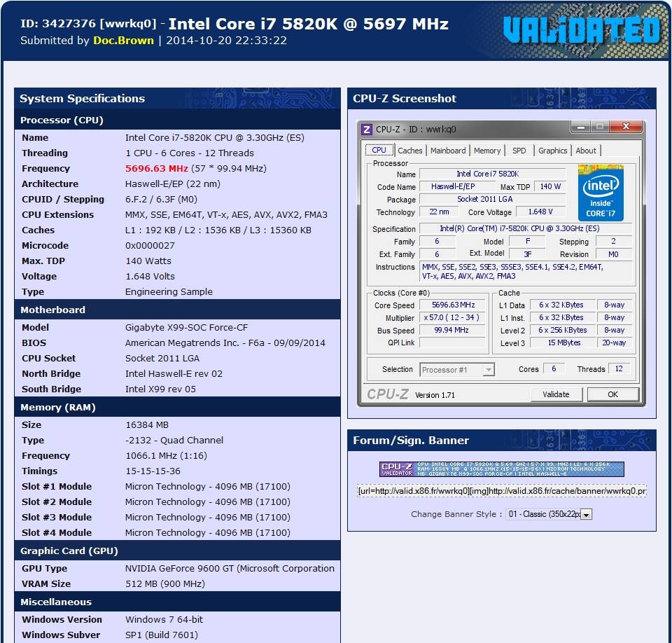
Task: Click the CPU-Z purple Z window icon
Action: tap(366, 129)
